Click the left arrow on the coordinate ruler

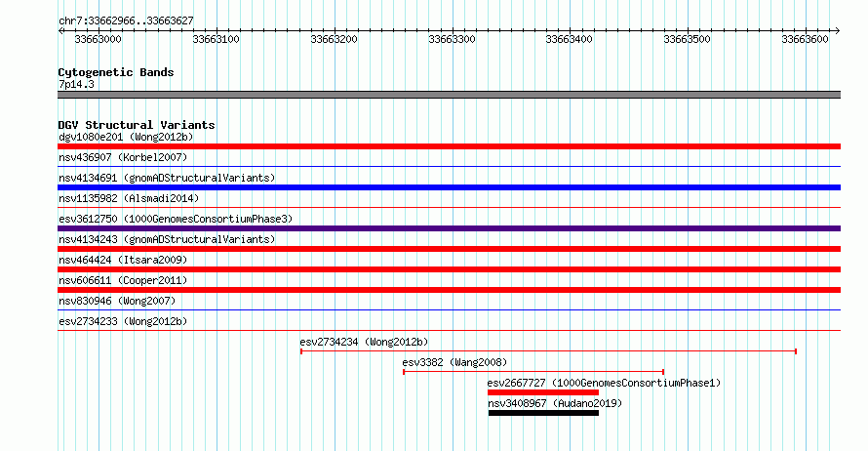point(60,31)
